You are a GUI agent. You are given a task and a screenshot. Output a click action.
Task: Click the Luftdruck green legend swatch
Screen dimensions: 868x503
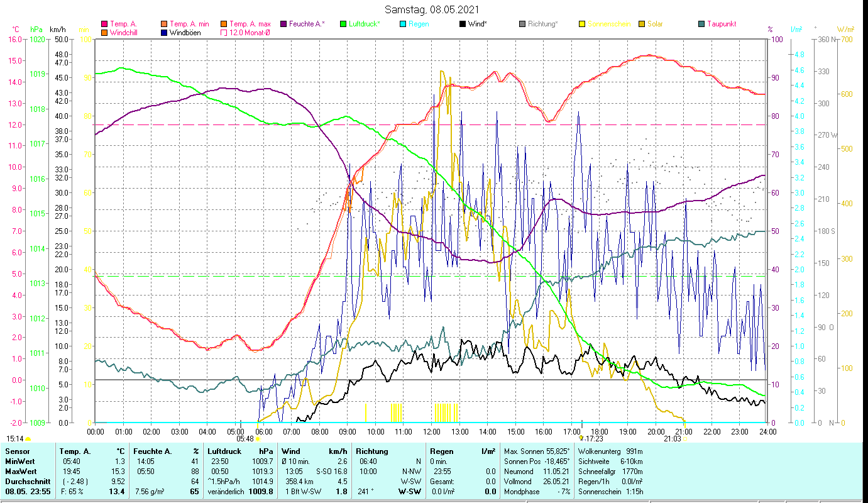click(343, 24)
